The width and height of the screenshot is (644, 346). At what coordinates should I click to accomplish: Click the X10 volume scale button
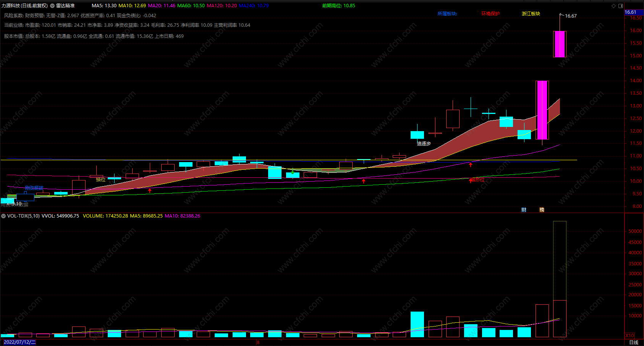click(629, 335)
